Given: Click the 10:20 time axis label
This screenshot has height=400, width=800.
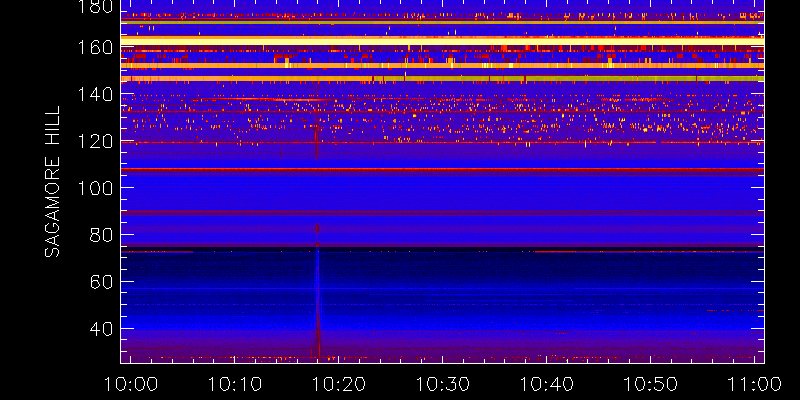Looking at the screenshot, I should point(339,384).
